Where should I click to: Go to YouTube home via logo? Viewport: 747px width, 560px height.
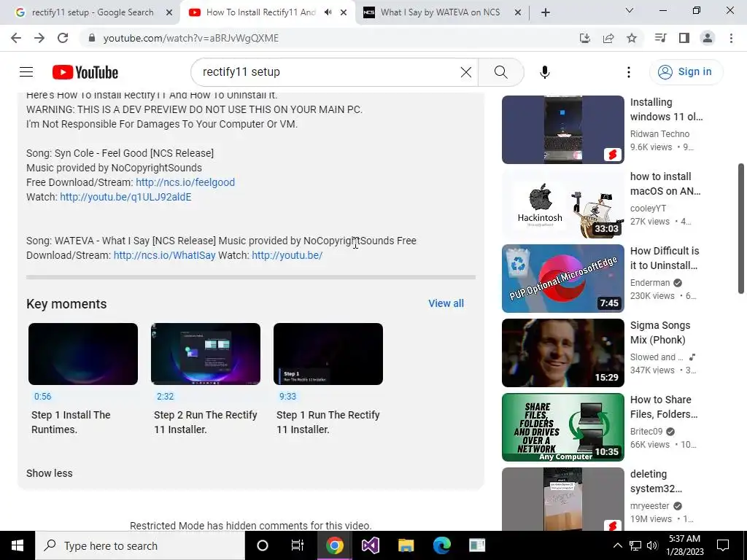tap(85, 72)
